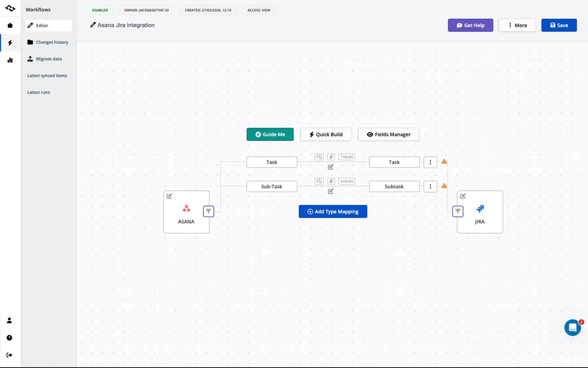Open comments icon on Task mapping row
Screen dimensions: 588x368
[319, 157]
